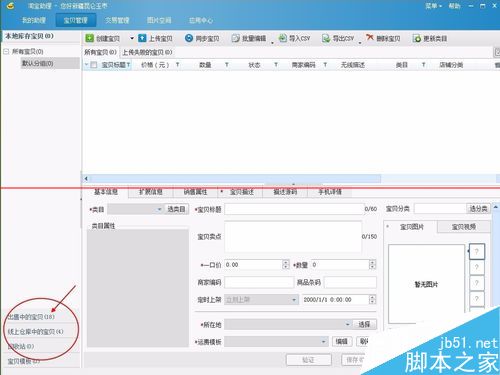
Task: Open the arrow next to 创建宝贝
Action: pos(132,38)
